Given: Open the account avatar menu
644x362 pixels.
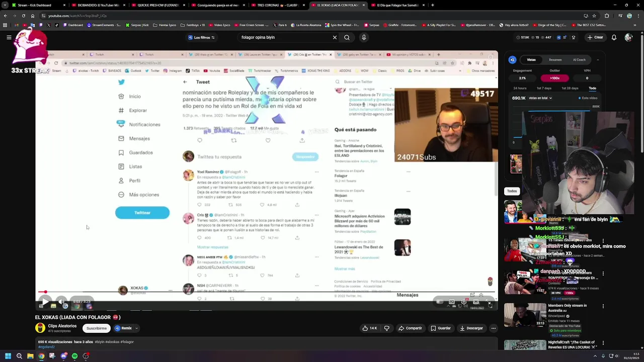Looking at the screenshot, I should point(628,37).
